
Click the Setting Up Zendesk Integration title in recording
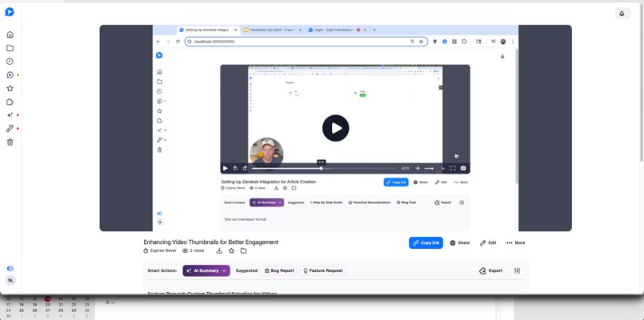(269, 182)
